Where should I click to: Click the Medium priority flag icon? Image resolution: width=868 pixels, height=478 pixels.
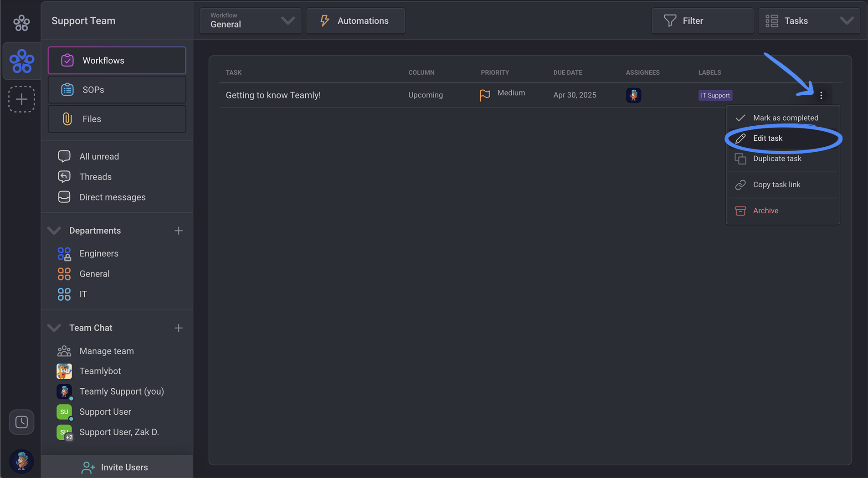(485, 95)
